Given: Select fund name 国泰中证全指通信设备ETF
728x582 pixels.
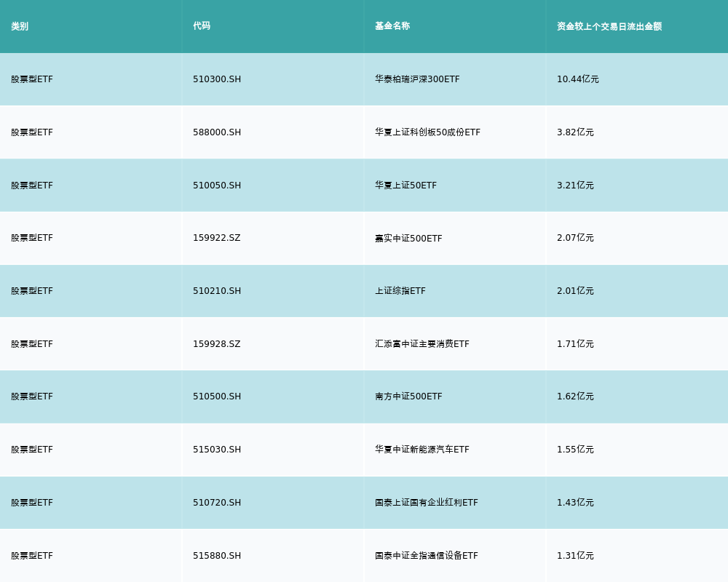Looking at the screenshot, I should coord(426,556).
